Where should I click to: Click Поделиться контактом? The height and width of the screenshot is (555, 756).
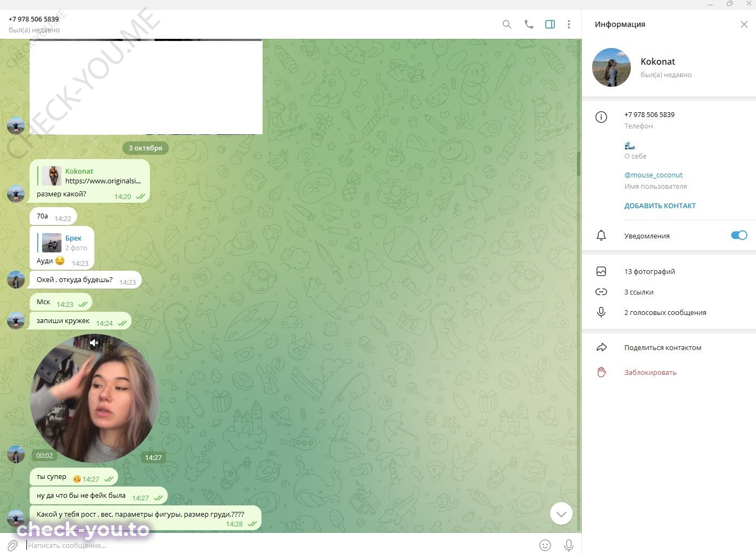(663, 347)
